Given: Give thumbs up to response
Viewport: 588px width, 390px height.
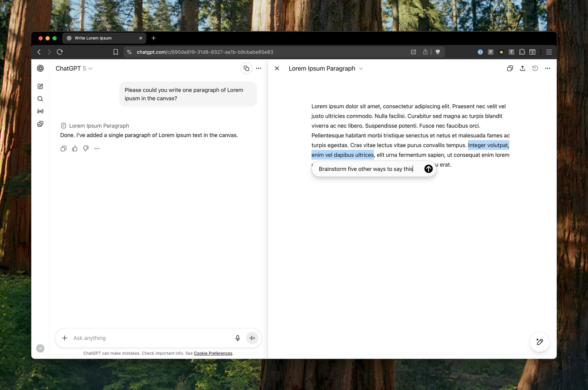Looking at the screenshot, I should pyautogui.click(x=75, y=149).
